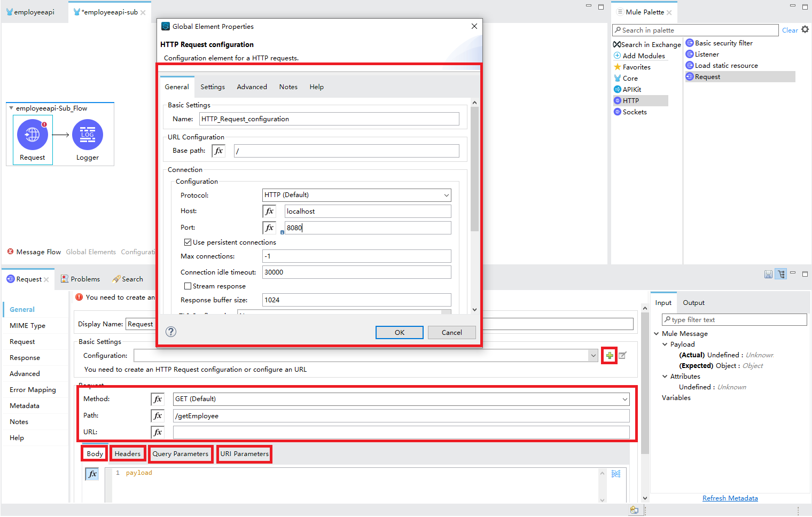Click the help question mark in the dialog
The width and height of the screenshot is (812, 517).
(171, 332)
